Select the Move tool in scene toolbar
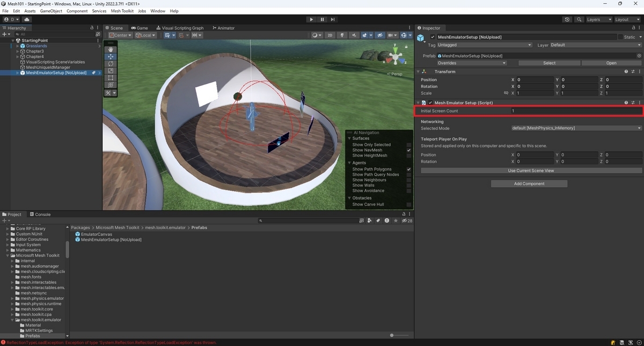This screenshot has width=644, height=346. [x=111, y=56]
